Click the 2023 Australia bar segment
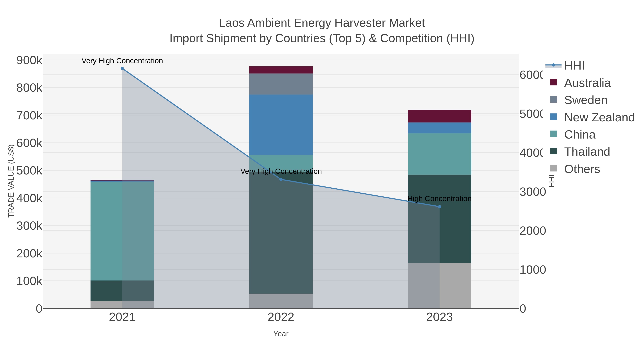The width and height of the screenshot is (644, 362). click(x=440, y=116)
